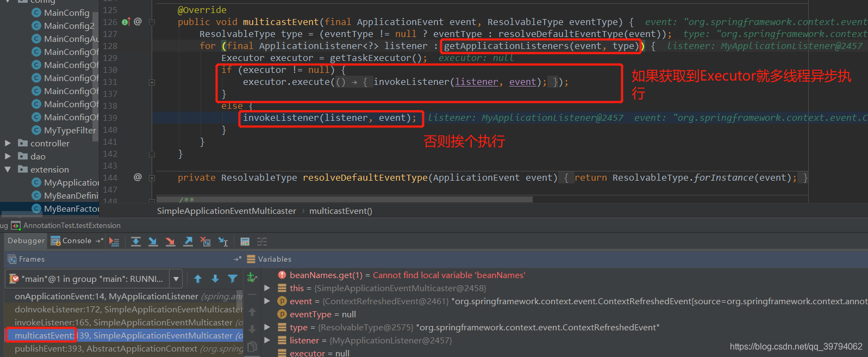Expand folded code at line 131
Image resolution: width=868 pixels, height=357 pixels.
[x=152, y=82]
